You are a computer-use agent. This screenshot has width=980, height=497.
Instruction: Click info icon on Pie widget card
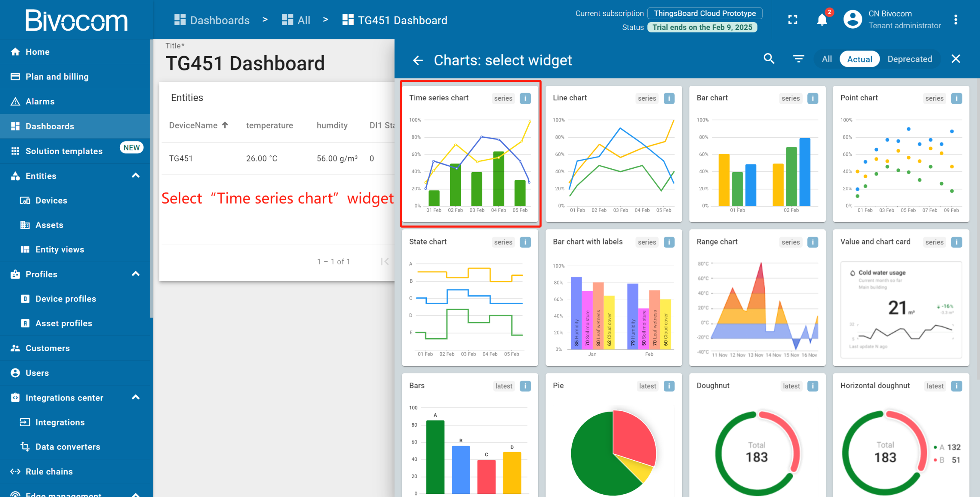coord(669,386)
